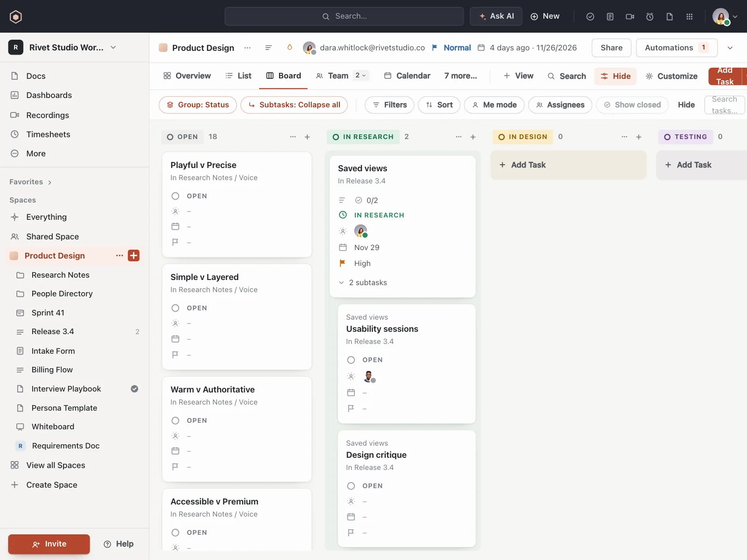Click the ellipsis beside Product Design header

247,48
